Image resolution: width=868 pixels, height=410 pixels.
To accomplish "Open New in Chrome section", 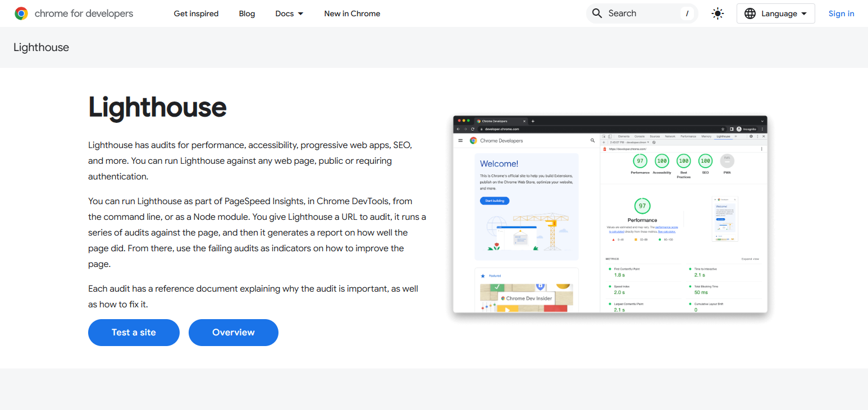I will [352, 13].
